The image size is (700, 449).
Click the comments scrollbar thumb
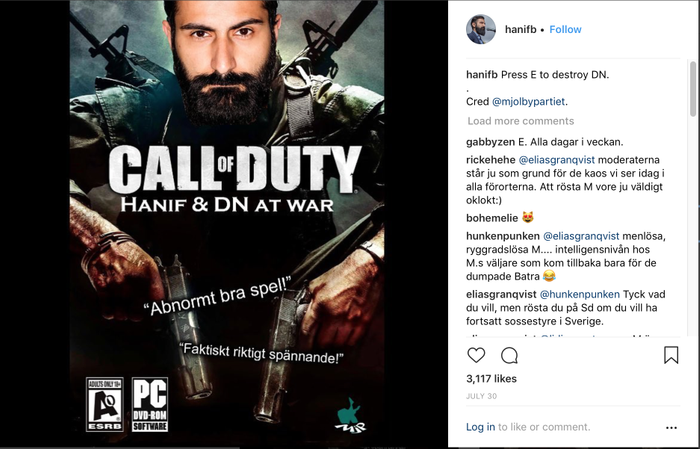(x=693, y=89)
